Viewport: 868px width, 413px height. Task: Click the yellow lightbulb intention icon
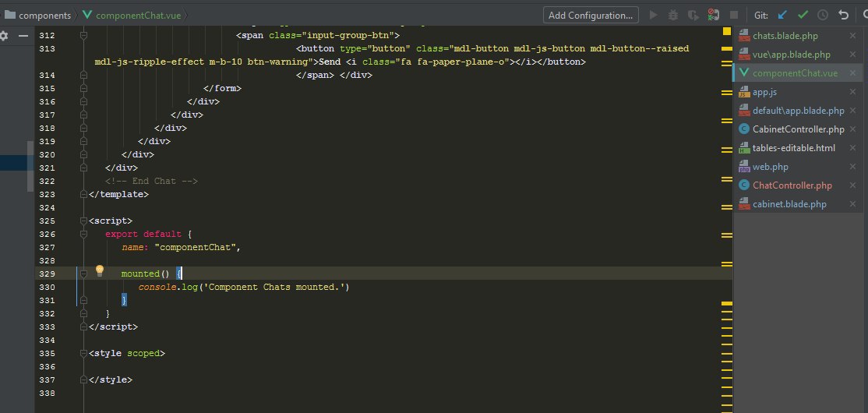(x=100, y=270)
